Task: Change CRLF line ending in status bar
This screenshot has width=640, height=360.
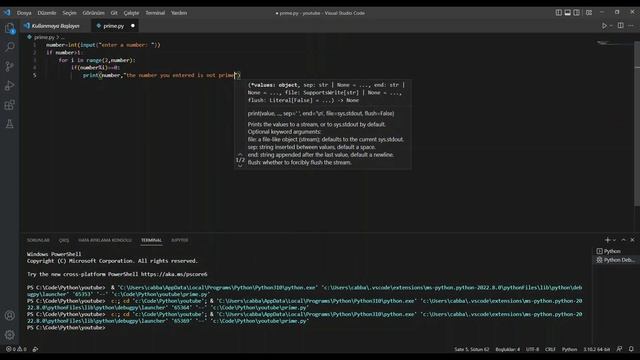Action: 550,349
